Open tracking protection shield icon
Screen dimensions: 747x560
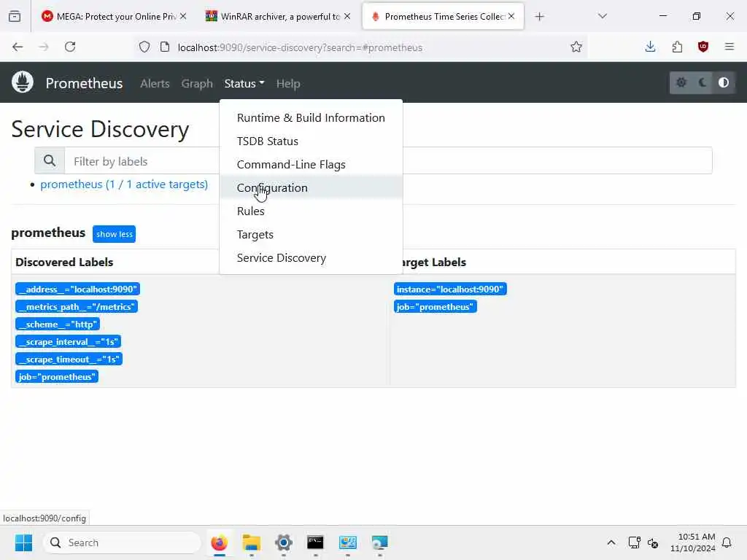tap(144, 47)
